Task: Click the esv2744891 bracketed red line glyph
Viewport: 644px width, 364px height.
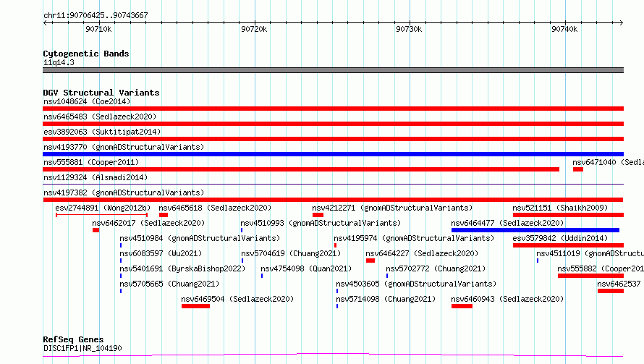Action: pos(101,215)
